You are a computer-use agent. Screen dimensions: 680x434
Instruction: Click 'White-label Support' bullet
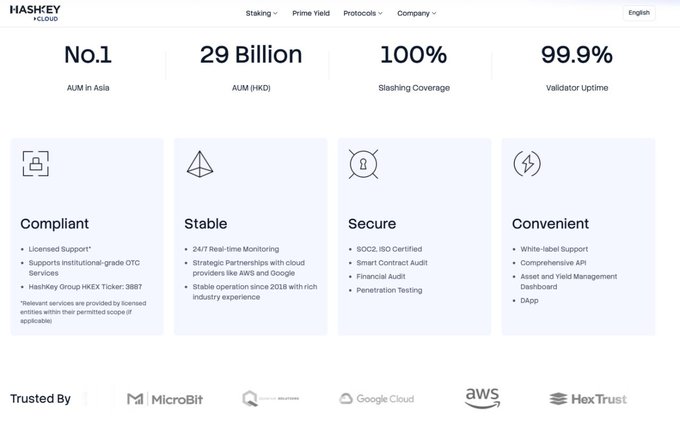point(554,249)
